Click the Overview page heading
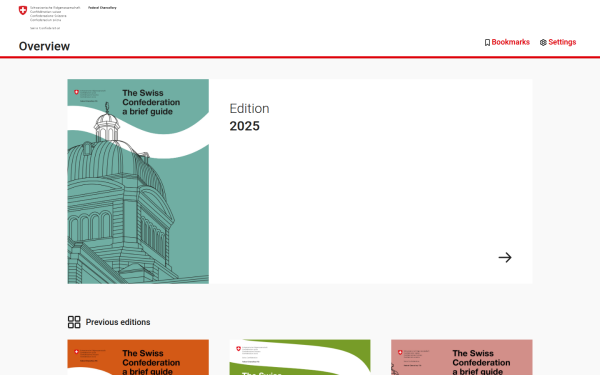This screenshot has width=600, height=375. click(x=44, y=46)
